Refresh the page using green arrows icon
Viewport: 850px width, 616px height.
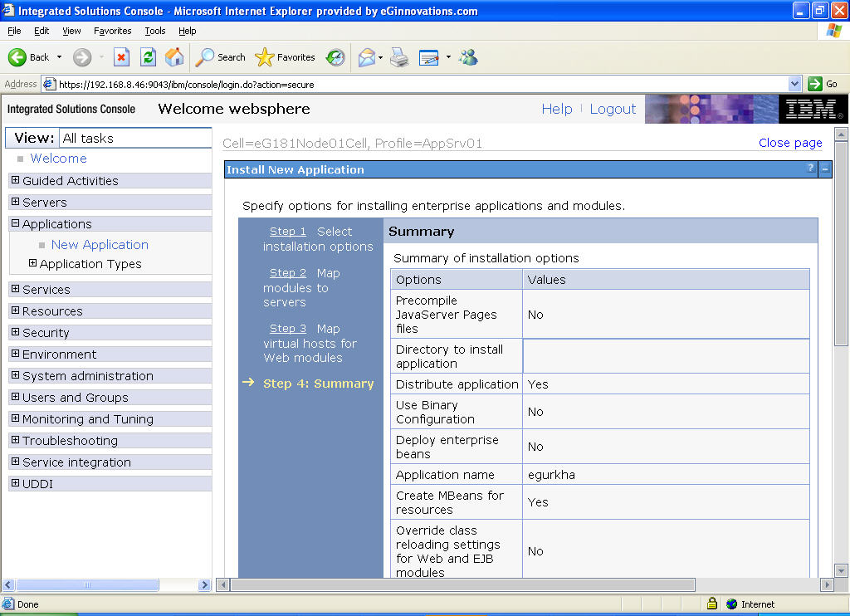click(148, 57)
